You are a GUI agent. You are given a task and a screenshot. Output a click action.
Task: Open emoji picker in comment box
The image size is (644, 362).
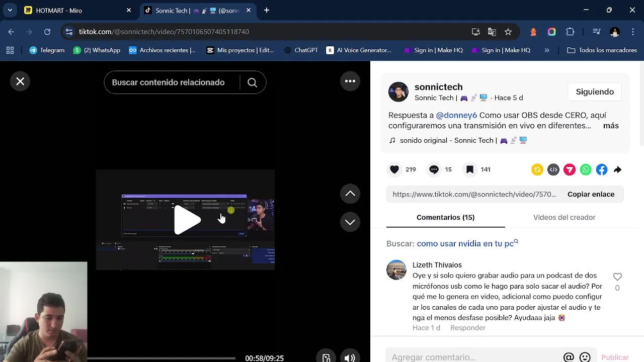coord(585,357)
